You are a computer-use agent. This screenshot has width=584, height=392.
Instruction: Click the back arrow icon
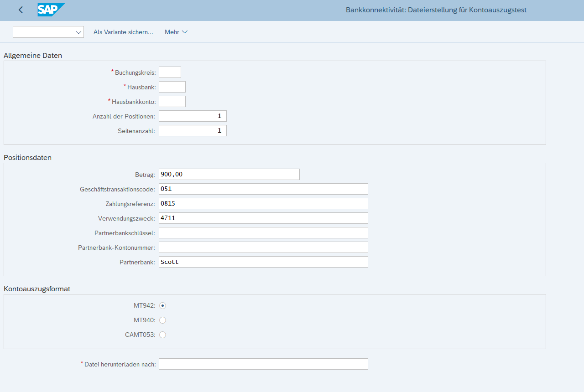point(21,10)
